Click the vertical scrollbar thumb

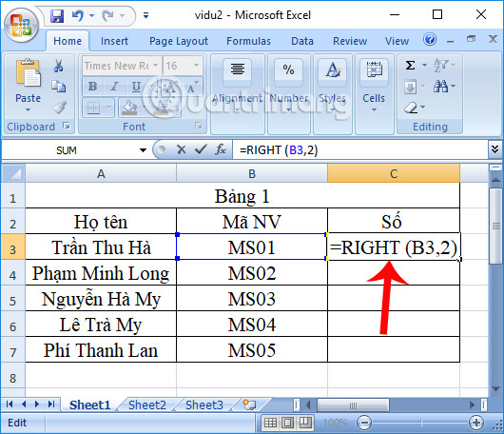pos(496,227)
